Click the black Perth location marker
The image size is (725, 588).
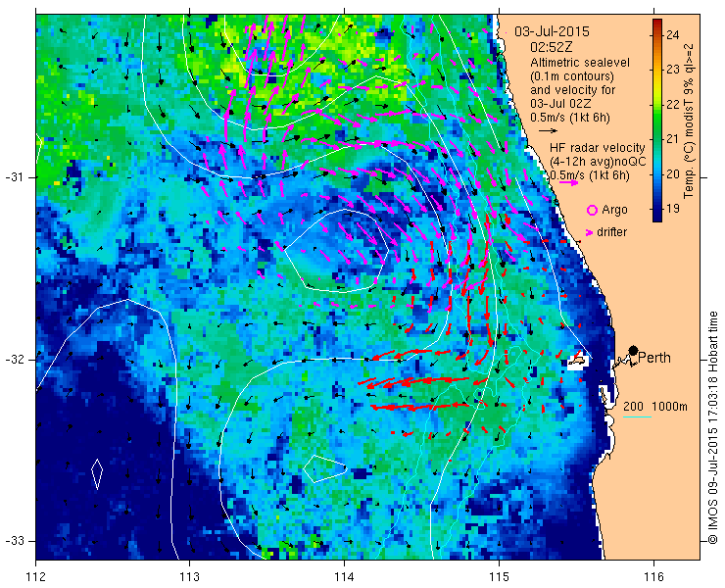point(633,350)
